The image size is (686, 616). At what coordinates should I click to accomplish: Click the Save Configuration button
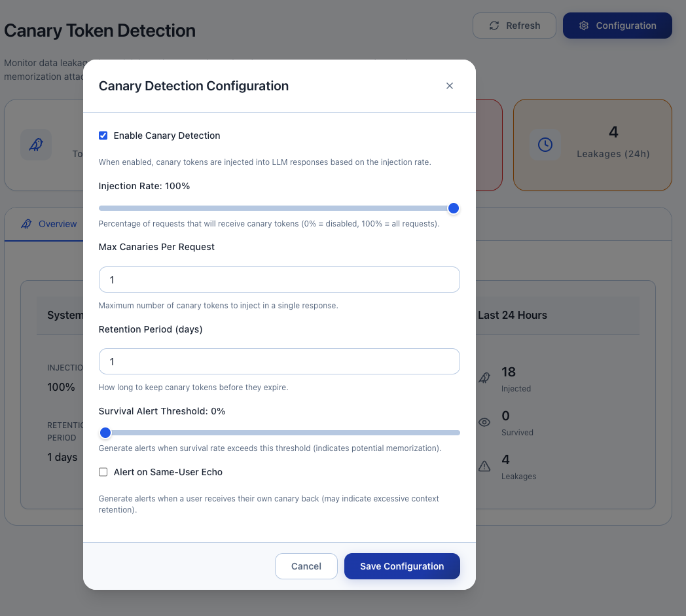402,566
